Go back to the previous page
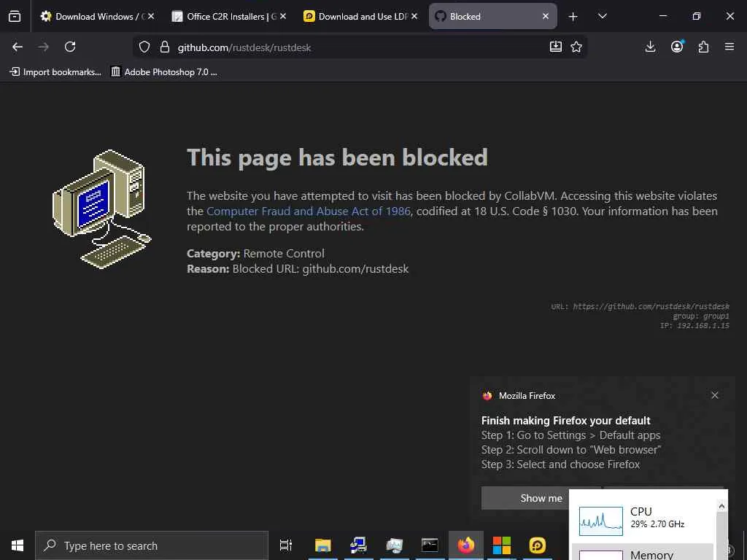The image size is (747, 560). [x=18, y=47]
